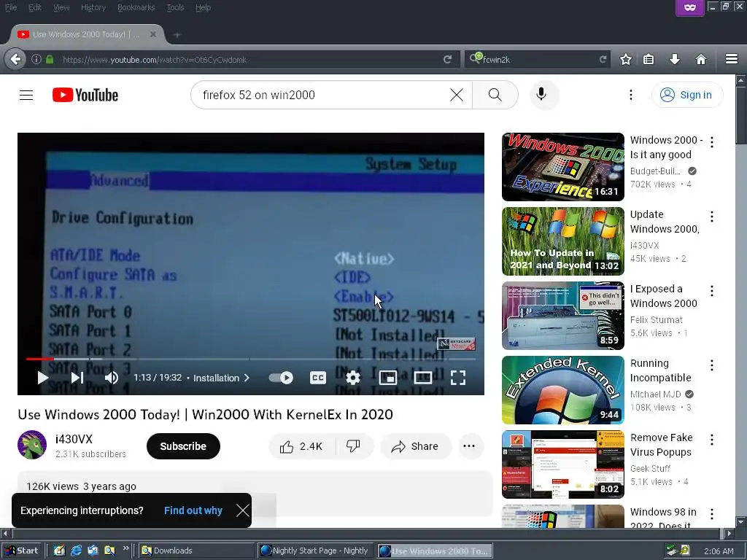
Task: Click the private browsing mask icon
Action: [690, 7]
